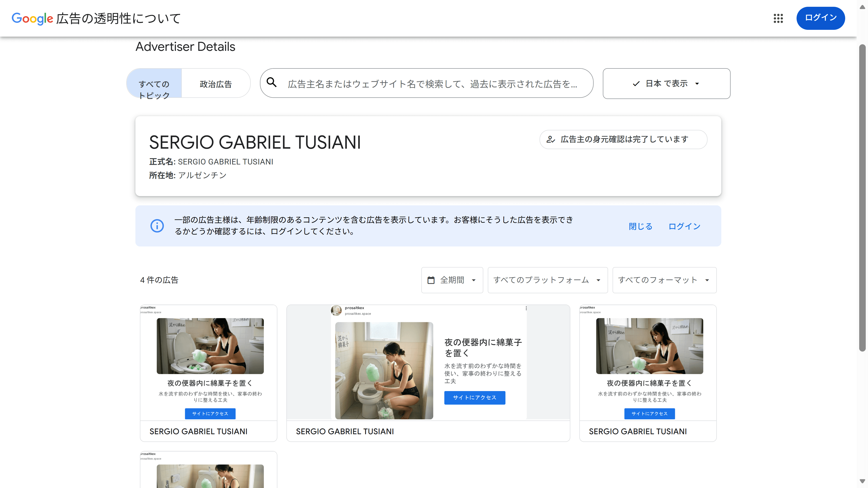
Task: Click the calendar icon in the 全期間 filter
Action: point(431,280)
